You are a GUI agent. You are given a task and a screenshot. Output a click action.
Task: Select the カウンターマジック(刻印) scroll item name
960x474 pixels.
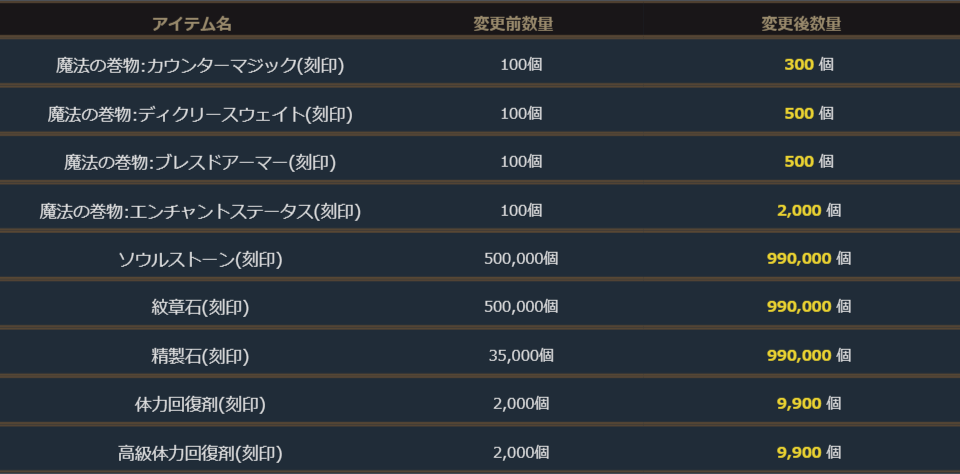click(x=200, y=66)
